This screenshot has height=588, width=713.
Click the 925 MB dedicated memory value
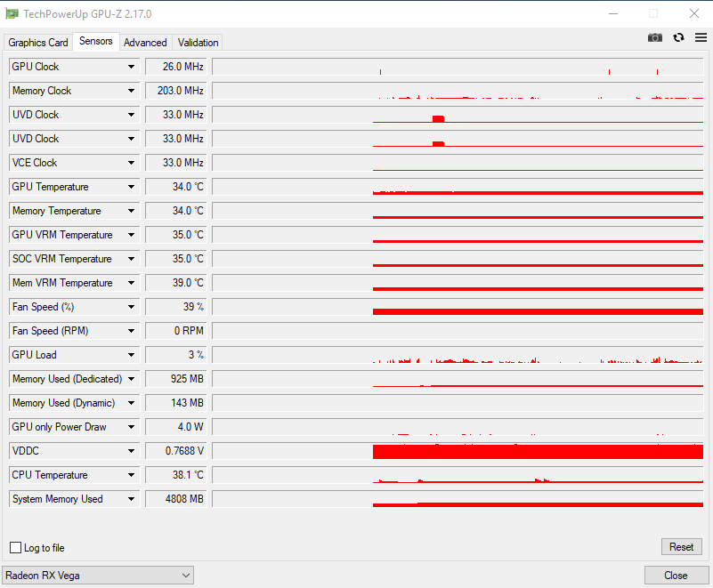coord(176,379)
